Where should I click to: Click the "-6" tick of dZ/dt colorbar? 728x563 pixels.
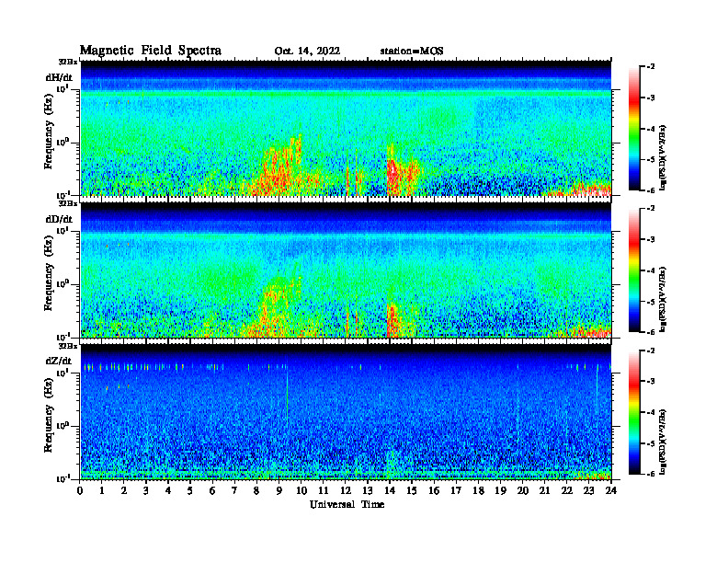pos(651,474)
